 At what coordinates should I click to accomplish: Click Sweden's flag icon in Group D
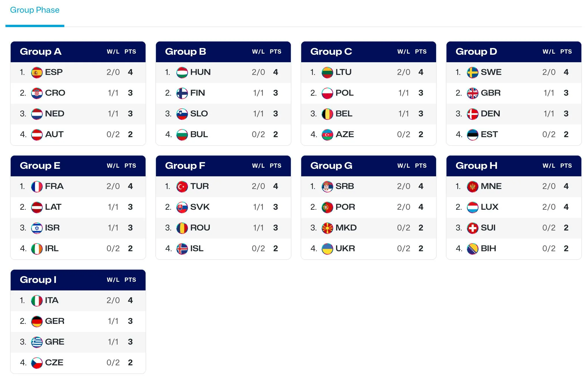click(x=472, y=72)
